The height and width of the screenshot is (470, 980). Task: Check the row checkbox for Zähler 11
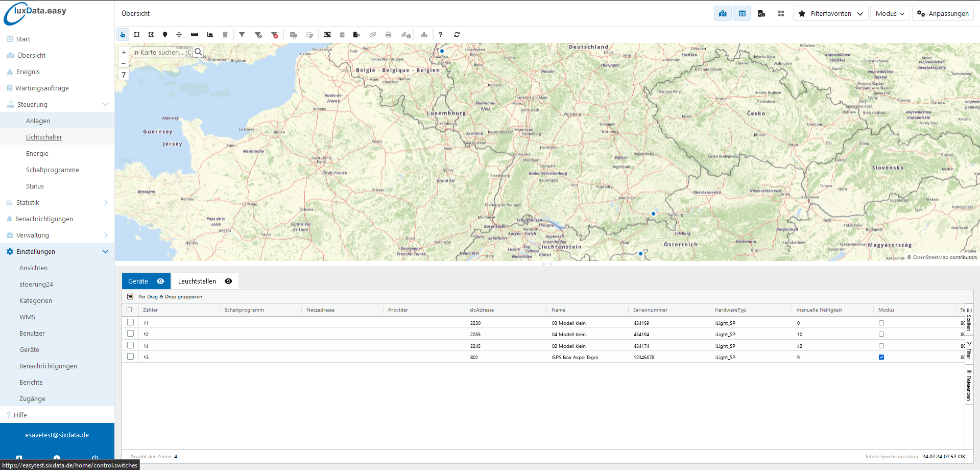click(x=131, y=322)
